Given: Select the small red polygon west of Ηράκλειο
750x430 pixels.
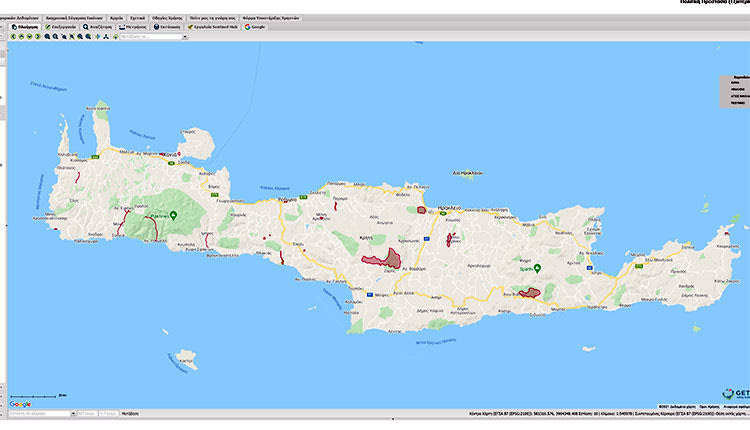Looking at the screenshot, I should pos(421,210).
